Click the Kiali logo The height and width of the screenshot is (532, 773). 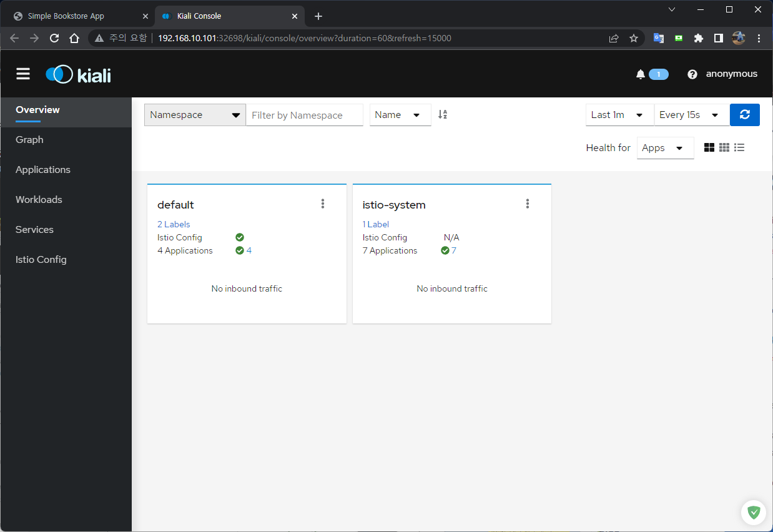click(x=79, y=74)
